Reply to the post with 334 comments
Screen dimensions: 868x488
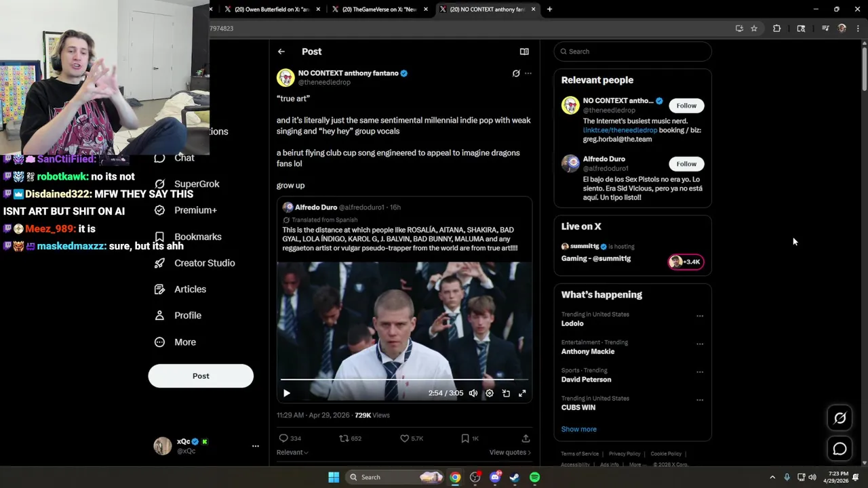[290, 439]
